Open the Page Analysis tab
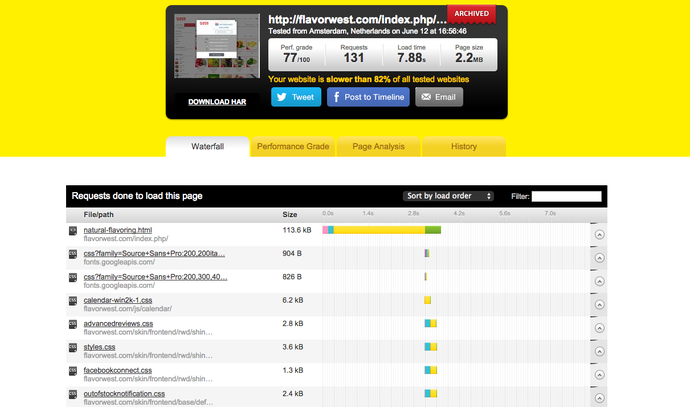This screenshot has width=690, height=407. (x=378, y=147)
